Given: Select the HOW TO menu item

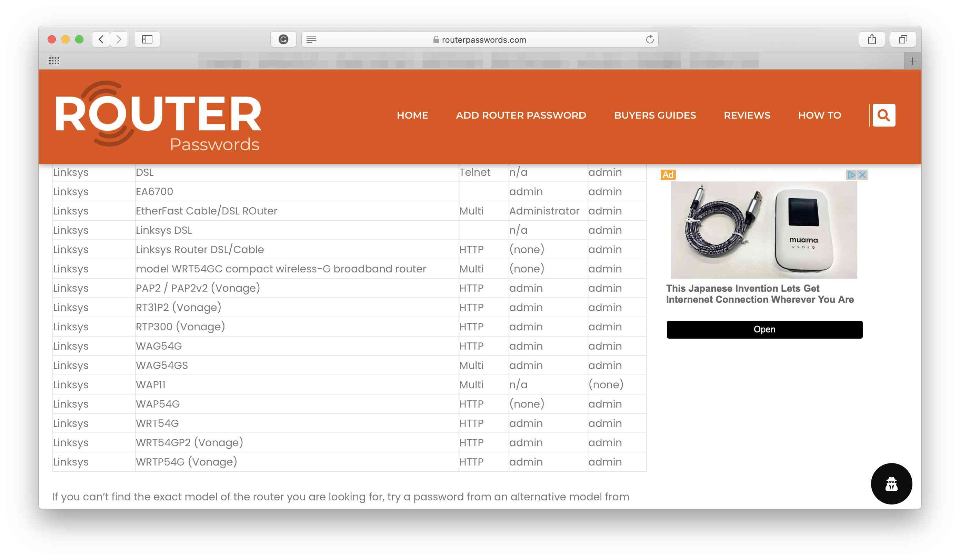Looking at the screenshot, I should click(819, 115).
